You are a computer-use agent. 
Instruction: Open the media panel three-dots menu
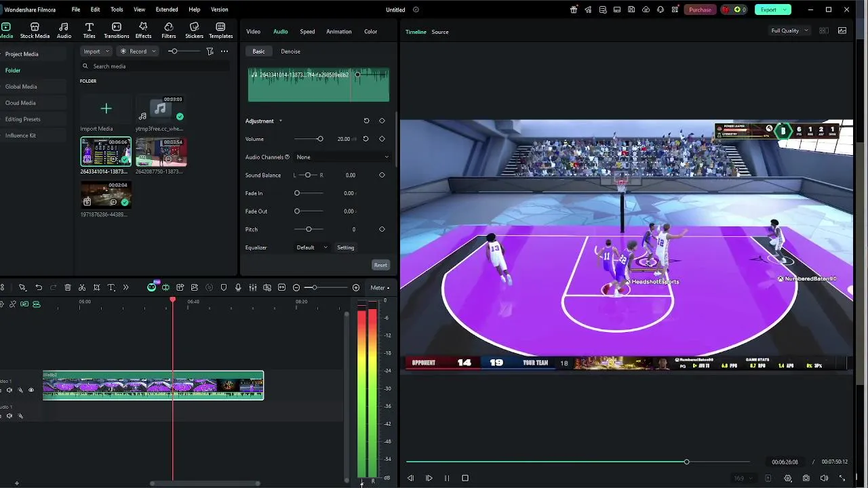pyautogui.click(x=224, y=51)
